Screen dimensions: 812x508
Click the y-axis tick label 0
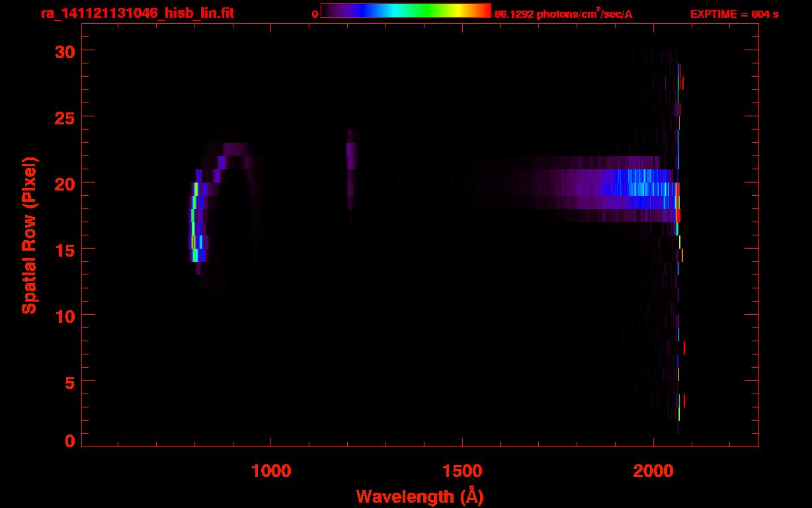pos(69,441)
